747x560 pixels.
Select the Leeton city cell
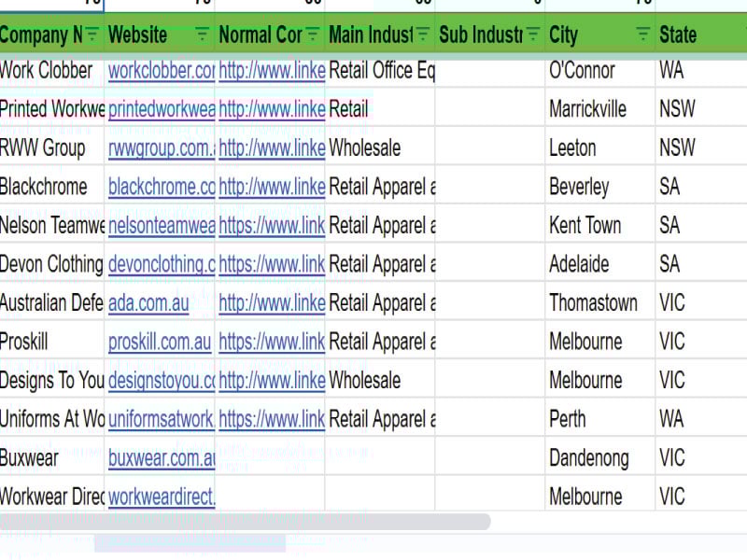(x=599, y=147)
